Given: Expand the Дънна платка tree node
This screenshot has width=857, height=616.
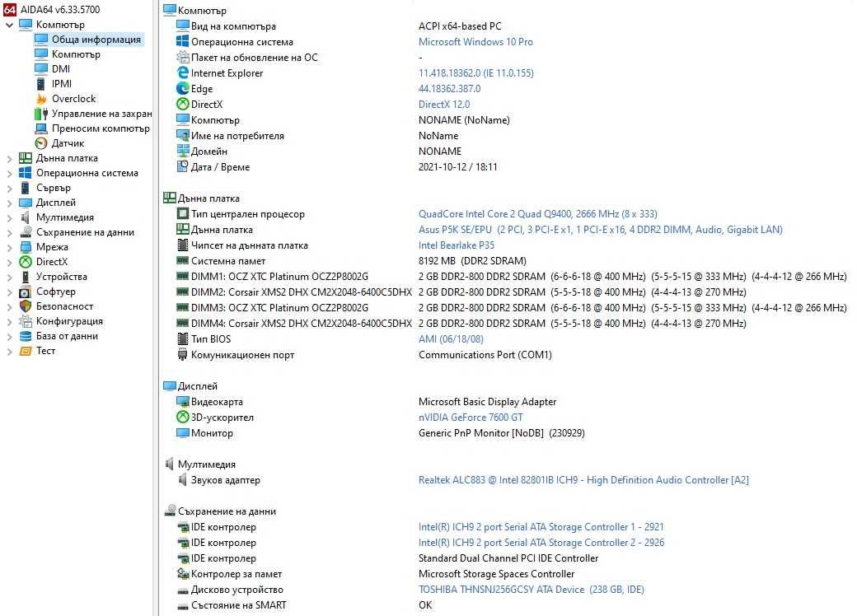Looking at the screenshot, I should 9,158.
